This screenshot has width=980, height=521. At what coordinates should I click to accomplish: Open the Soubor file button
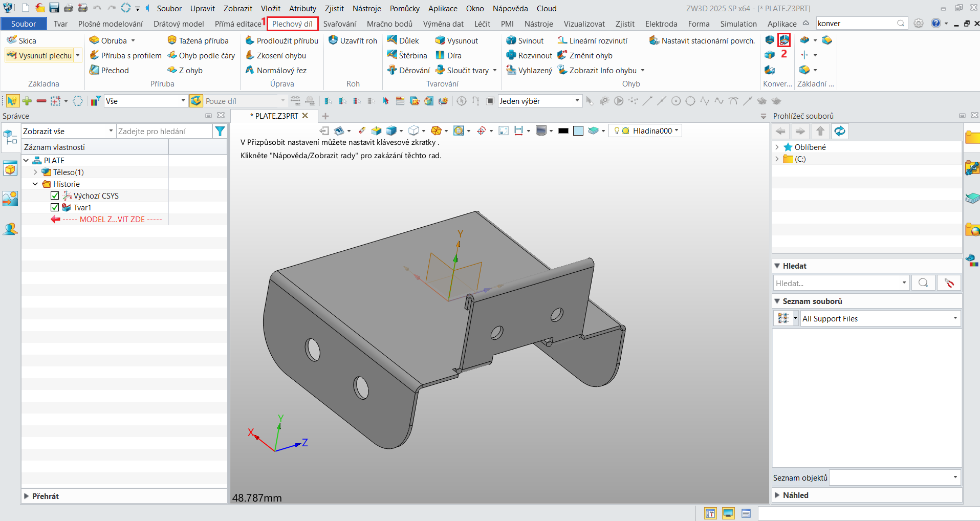(x=24, y=24)
